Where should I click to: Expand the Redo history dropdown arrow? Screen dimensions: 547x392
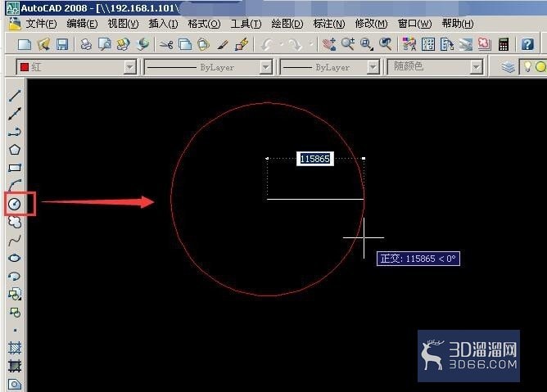click(x=310, y=44)
